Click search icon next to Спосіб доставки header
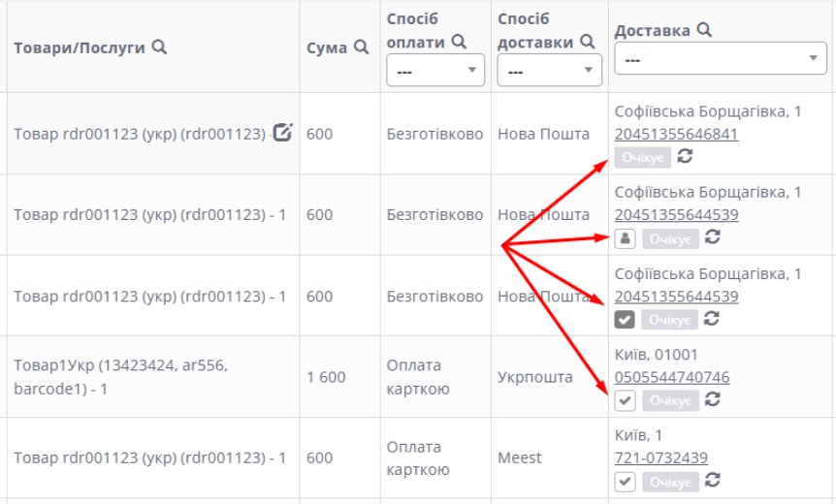The height and width of the screenshot is (504, 836). pos(587,41)
